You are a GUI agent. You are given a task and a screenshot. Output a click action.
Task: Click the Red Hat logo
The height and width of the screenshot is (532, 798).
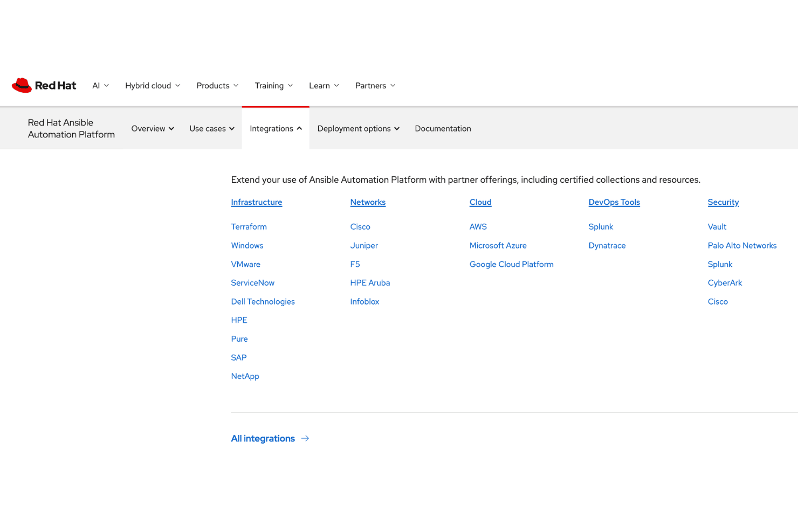tap(44, 85)
